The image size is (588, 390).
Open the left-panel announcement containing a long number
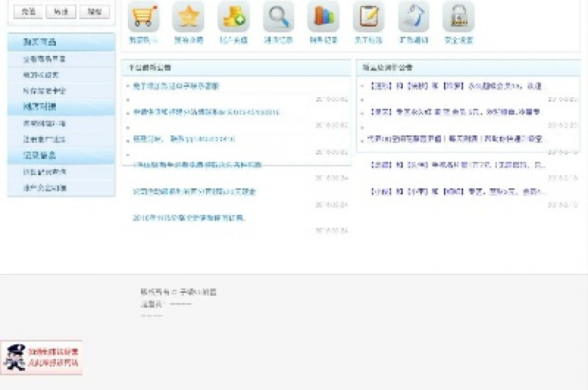(x=207, y=112)
